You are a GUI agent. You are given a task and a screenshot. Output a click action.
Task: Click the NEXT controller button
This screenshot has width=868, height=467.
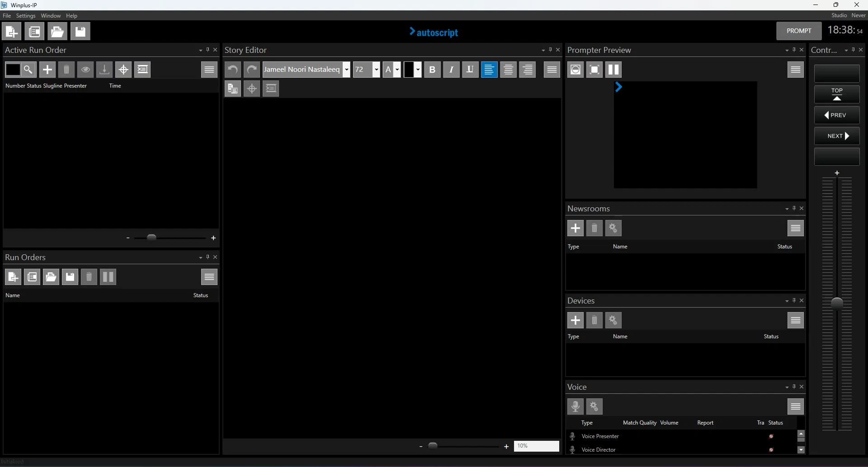pos(837,136)
